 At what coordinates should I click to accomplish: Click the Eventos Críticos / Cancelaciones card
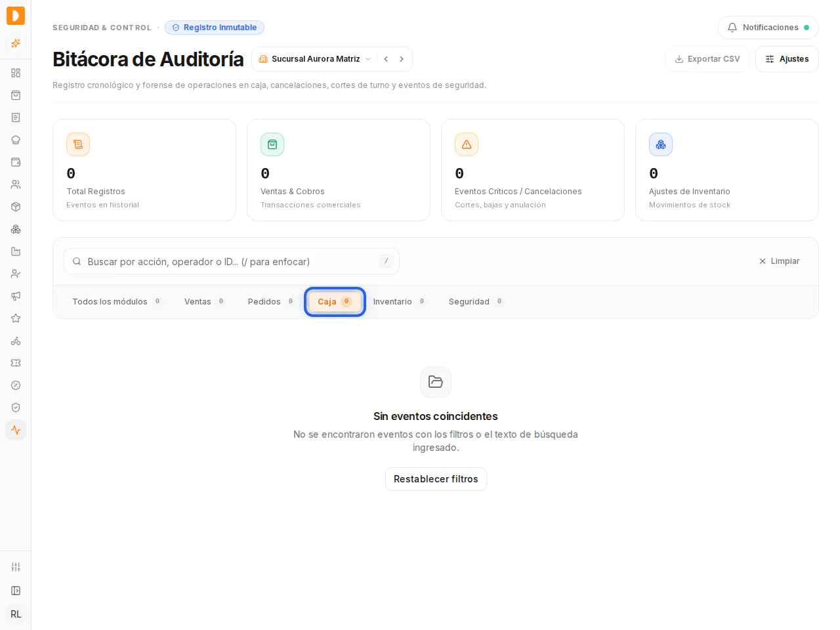tap(533, 170)
